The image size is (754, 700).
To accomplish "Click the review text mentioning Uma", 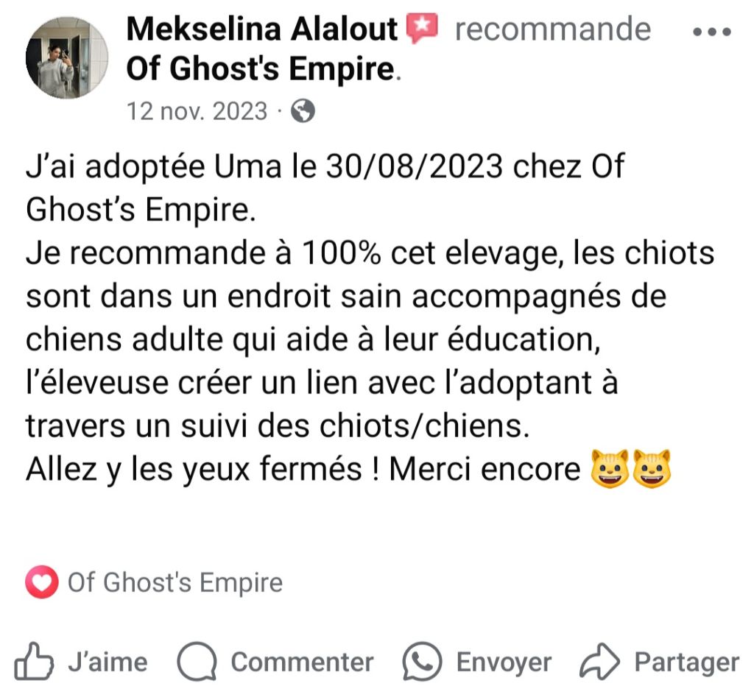I will pyautogui.click(x=370, y=317).
